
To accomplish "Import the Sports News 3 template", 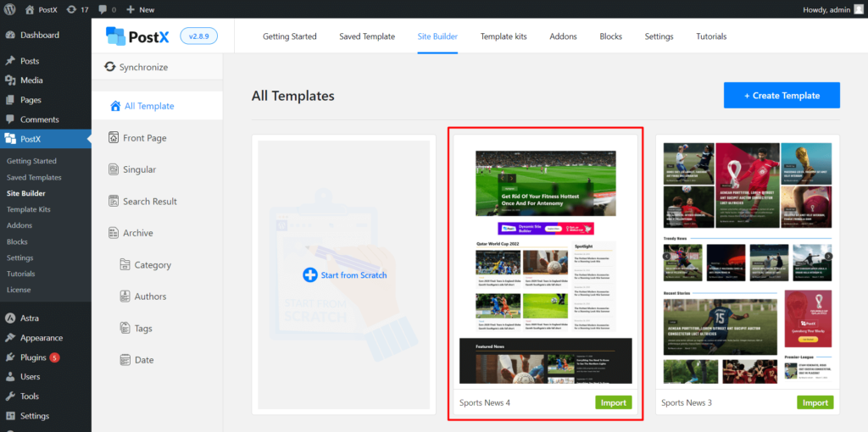I will click(x=815, y=402).
